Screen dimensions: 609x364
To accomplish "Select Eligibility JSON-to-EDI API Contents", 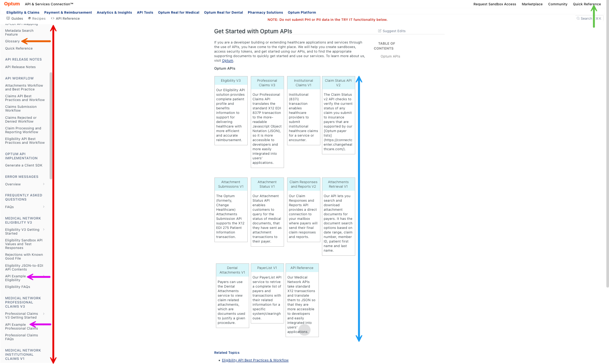I will pyautogui.click(x=24, y=268).
